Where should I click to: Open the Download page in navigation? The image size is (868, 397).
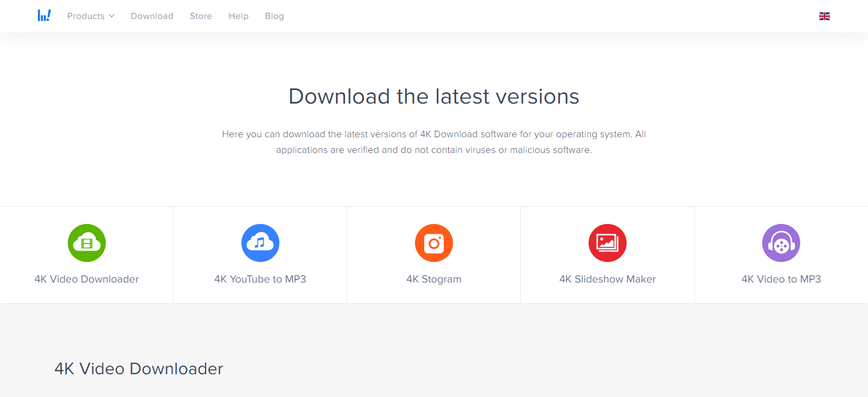click(x=152, y=16)
